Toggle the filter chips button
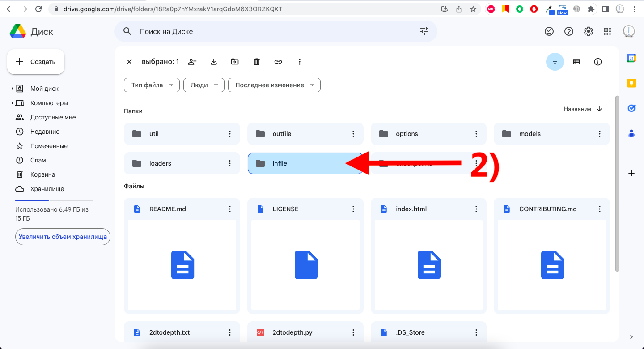Viewport: 644px width, 349px height. point(555,62)
